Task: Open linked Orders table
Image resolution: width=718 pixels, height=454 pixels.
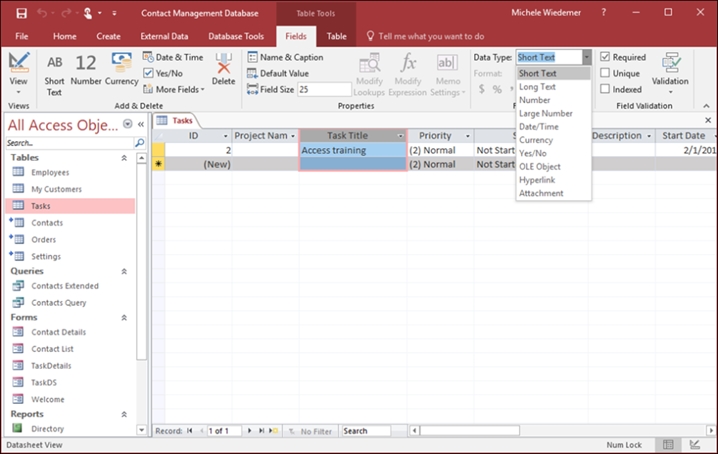Action: tap(44, 240)
